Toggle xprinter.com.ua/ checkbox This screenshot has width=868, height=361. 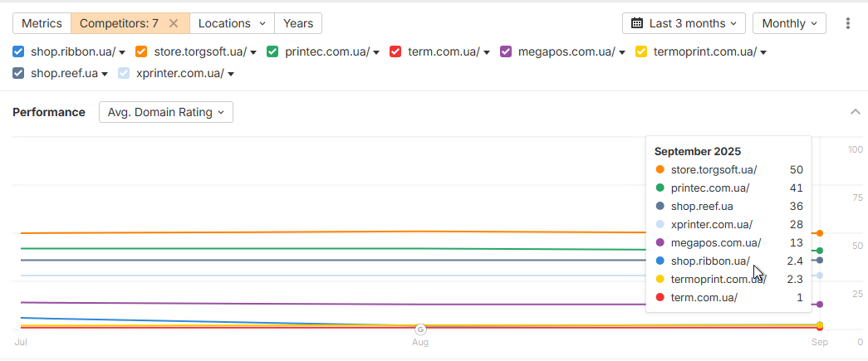(x=124, y=73)
